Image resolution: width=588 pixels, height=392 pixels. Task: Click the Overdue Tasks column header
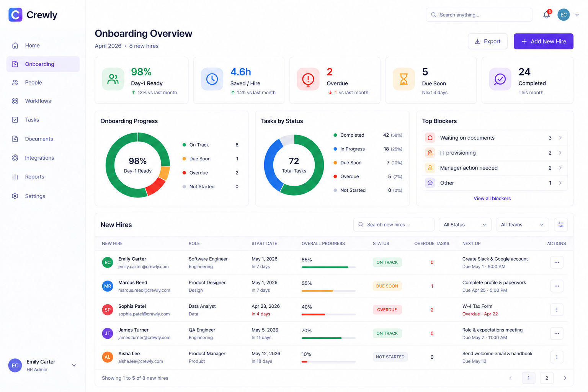tap(431, 243)
